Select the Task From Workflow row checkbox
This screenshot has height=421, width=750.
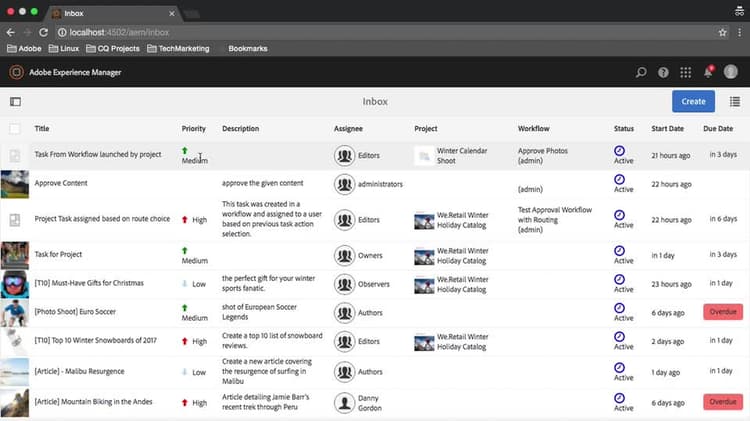(15, 155)
